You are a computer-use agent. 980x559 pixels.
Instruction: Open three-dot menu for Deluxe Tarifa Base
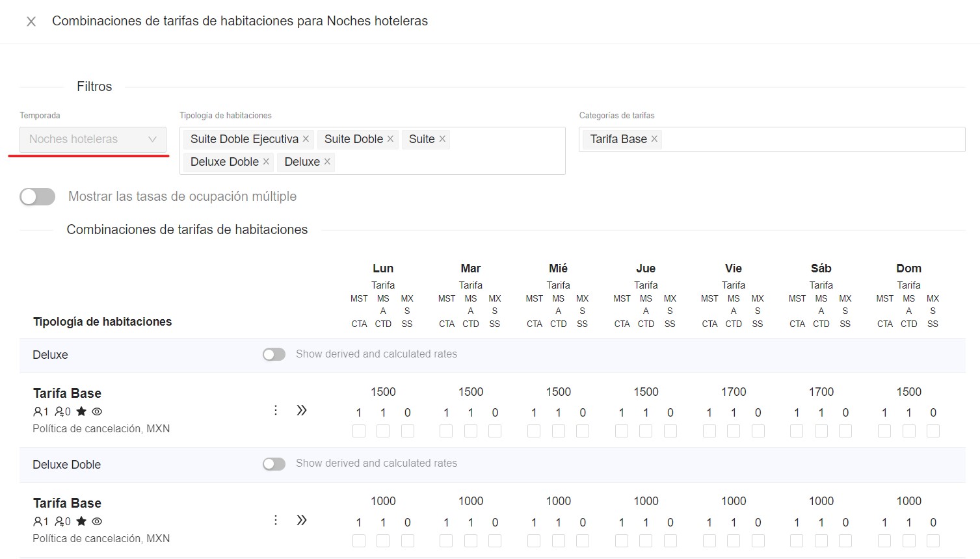[x=276, y=410]
